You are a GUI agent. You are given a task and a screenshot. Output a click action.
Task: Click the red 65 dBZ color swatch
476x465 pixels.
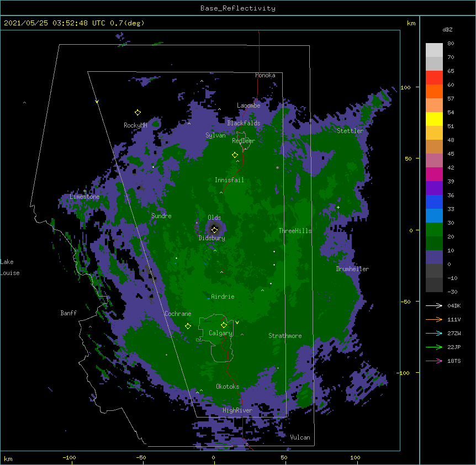[434, 77]
